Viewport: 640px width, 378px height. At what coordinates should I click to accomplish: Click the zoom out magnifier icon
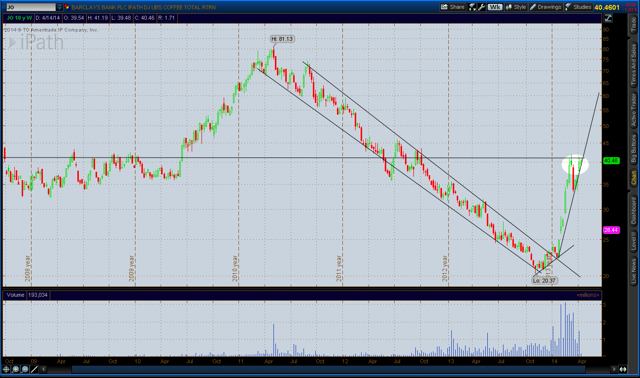point(25,369)
